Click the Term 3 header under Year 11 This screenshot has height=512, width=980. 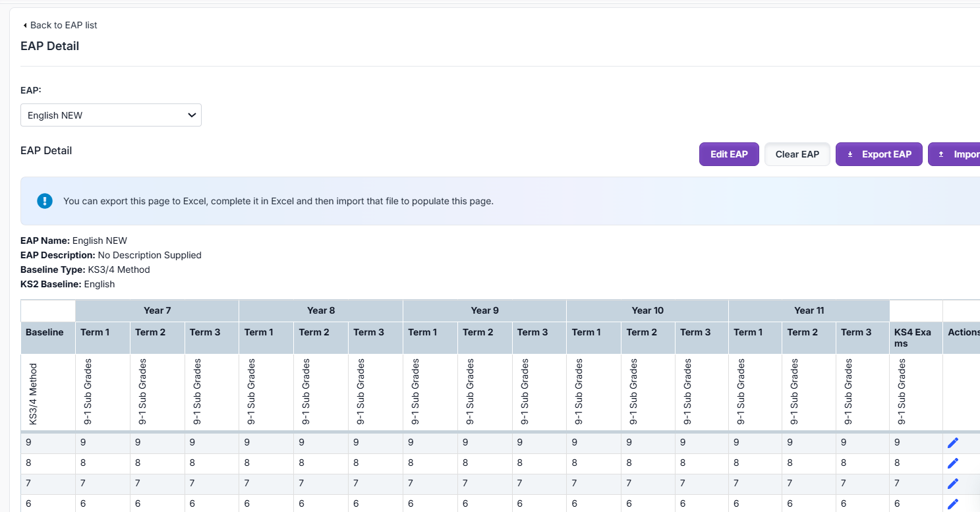(862, 338)
